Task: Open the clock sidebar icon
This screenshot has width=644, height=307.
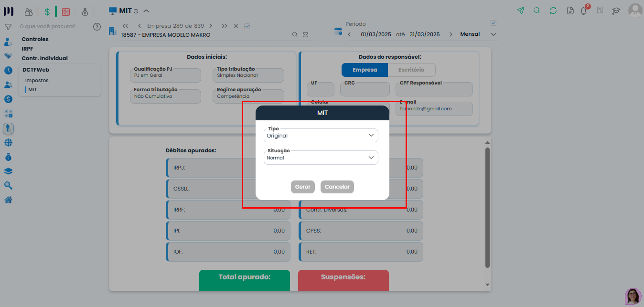Action: (8, 70)
